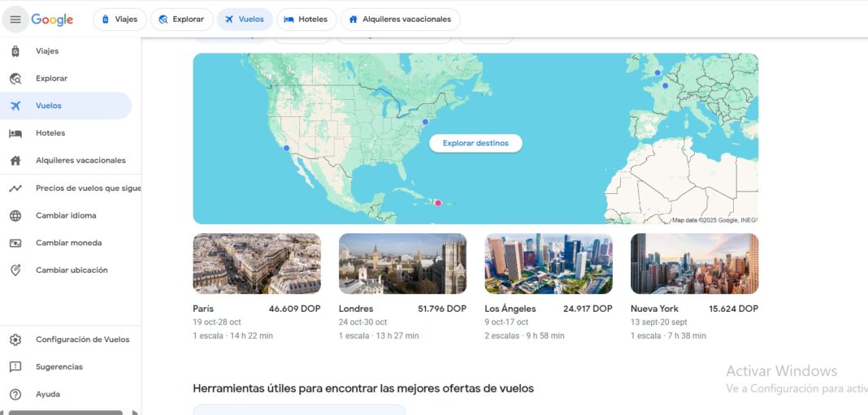Click the text 1 escala · 7 h 38 min
The height and width of the screenshot is (415, 868).
(669, 336)
